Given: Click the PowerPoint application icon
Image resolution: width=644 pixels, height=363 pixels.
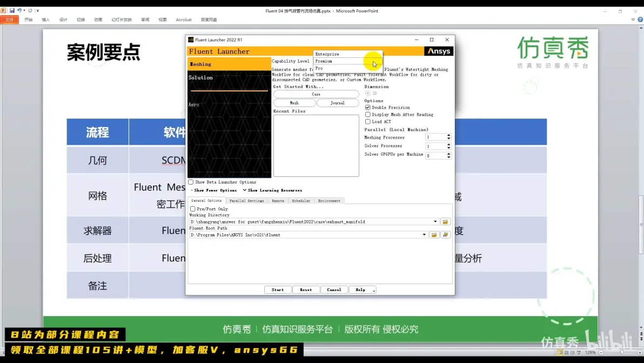Looking at the screenshot, I should point(3,11).
